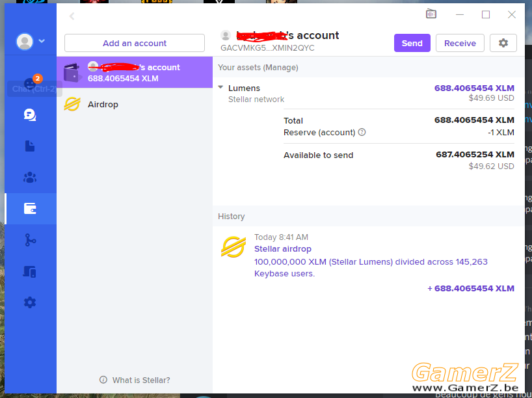The image size is (532, 398).
Task: Click the Today 8:41 AM timestamp
Action: click(281, 237)
